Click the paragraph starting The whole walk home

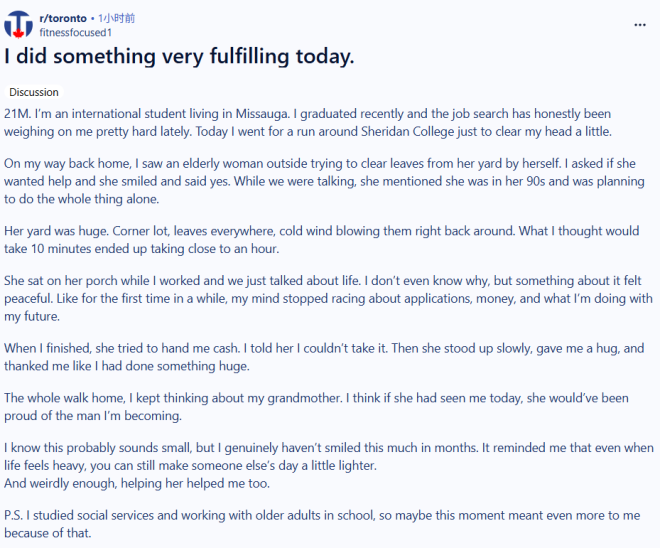316,407
